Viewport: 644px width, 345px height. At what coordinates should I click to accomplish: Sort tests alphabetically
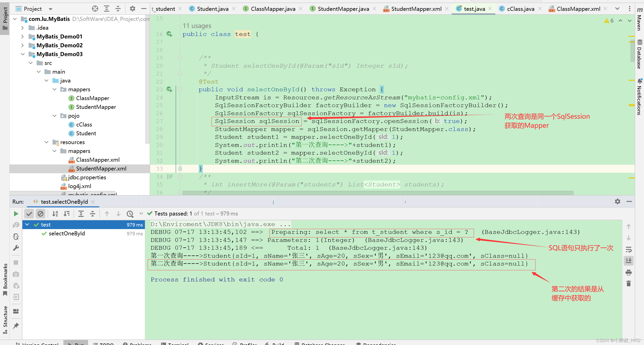55,214
